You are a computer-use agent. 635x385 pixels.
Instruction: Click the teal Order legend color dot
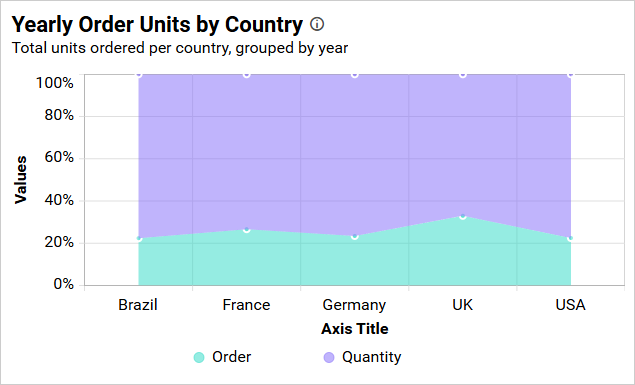[199, 357]
